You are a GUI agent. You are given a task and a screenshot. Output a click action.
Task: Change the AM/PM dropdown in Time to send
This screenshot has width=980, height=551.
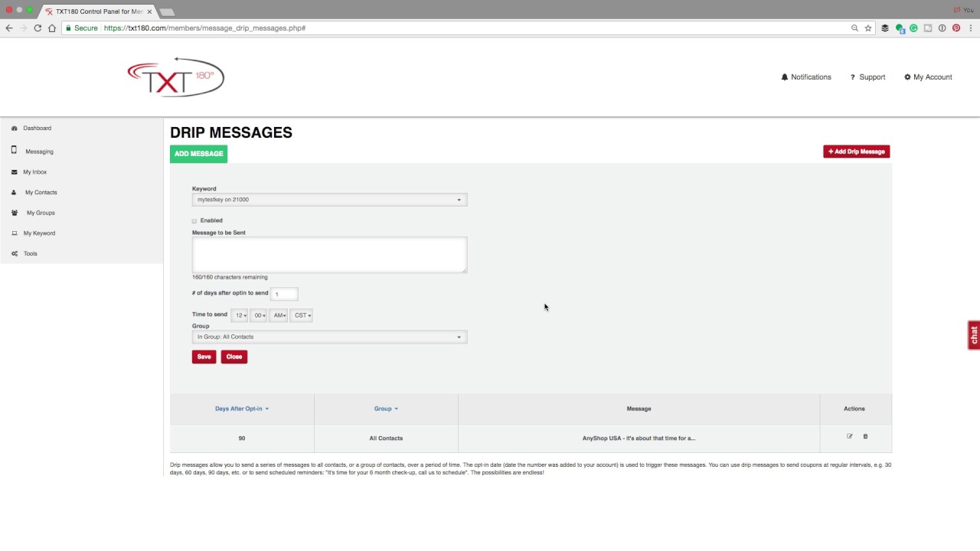[x=279, y=315]
